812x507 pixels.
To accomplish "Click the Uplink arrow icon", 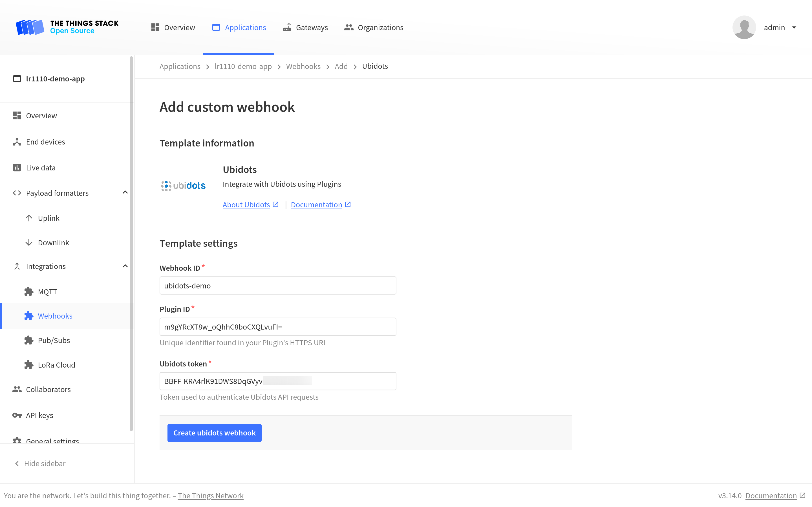I will click(x=29, y=218).
